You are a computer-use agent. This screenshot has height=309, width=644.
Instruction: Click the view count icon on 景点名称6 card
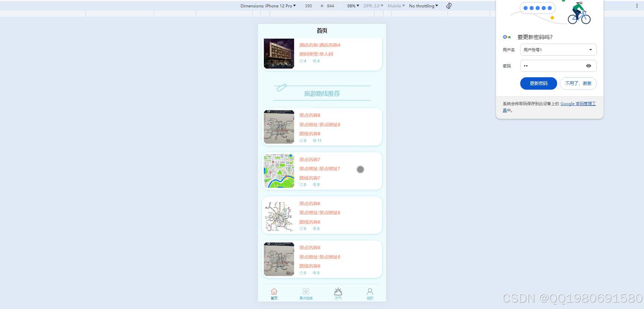point(315,229)
